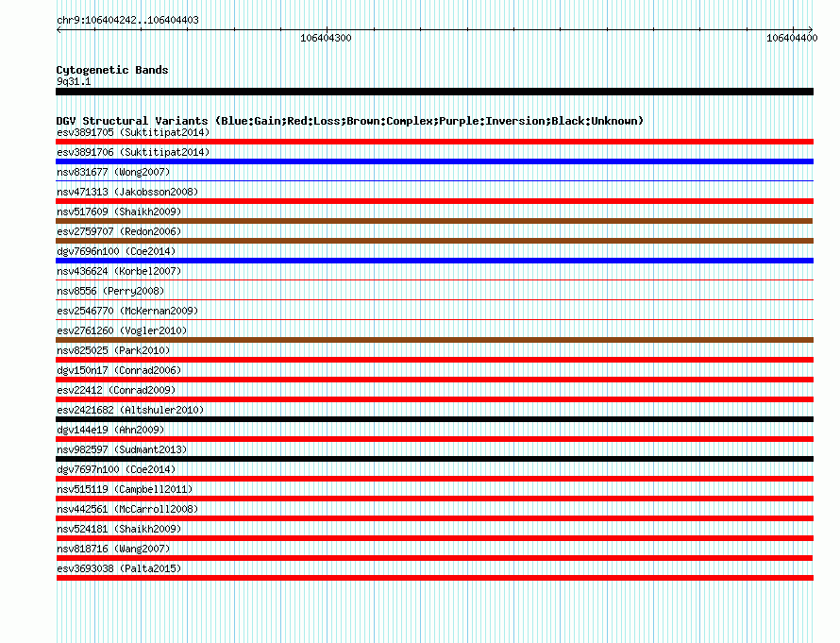840x643 pixels.
Task: Open the esv2759707 (Redon2006) variant label
Action: click(x=119, y=231)
